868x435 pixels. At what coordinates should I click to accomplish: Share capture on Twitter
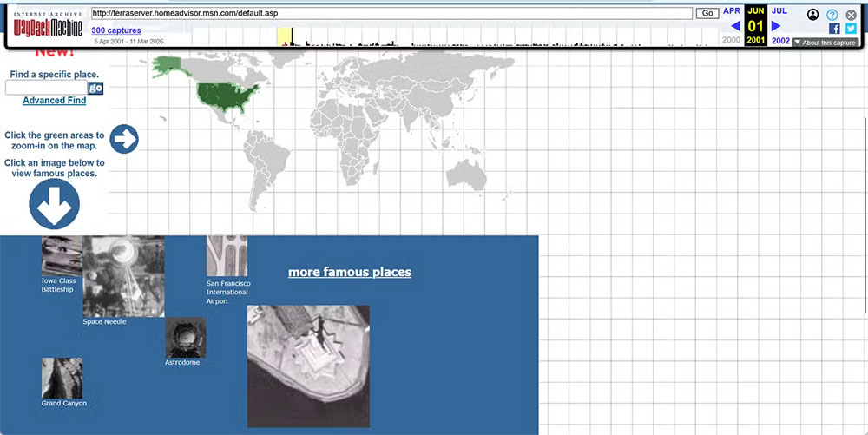point(851,29)
